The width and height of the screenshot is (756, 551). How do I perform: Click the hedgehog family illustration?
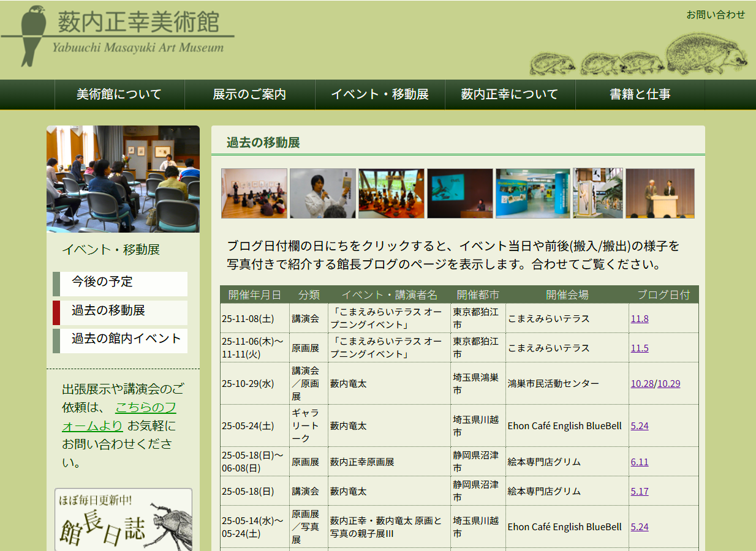[x=637, y=56]
